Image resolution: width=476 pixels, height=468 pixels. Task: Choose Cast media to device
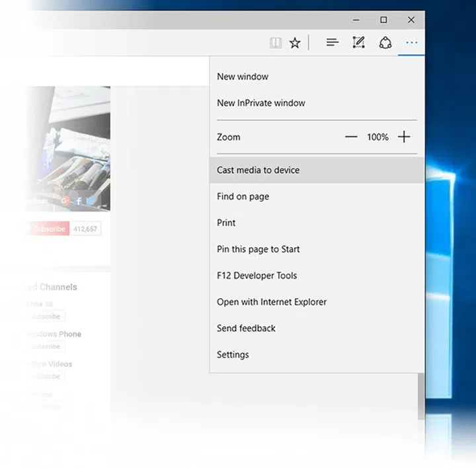pos(258,170)
